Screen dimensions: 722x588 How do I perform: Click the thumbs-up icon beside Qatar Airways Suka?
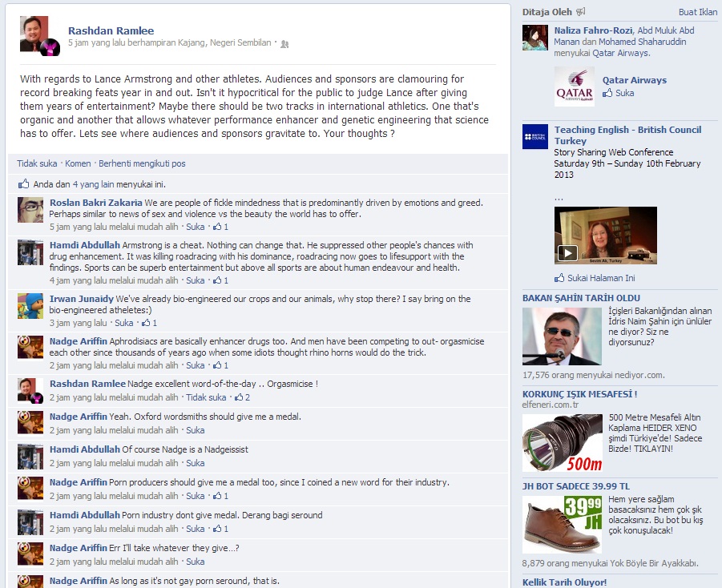[607, 93]
